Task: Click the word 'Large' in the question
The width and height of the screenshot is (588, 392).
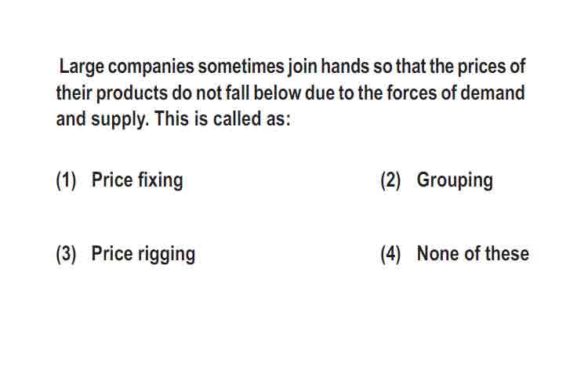Action: click(82, 67)
